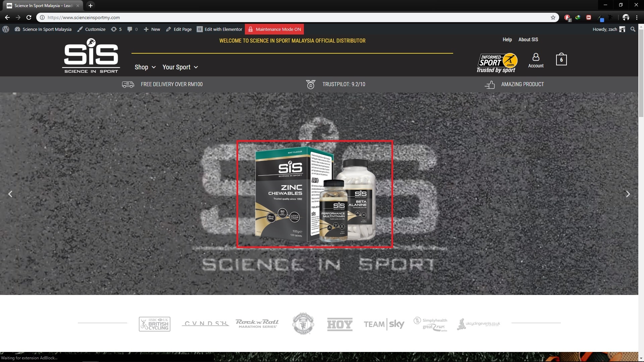This screenshot has height=362, width=644.
Task: Click the Team Sky logo
Action: [384, 324]
